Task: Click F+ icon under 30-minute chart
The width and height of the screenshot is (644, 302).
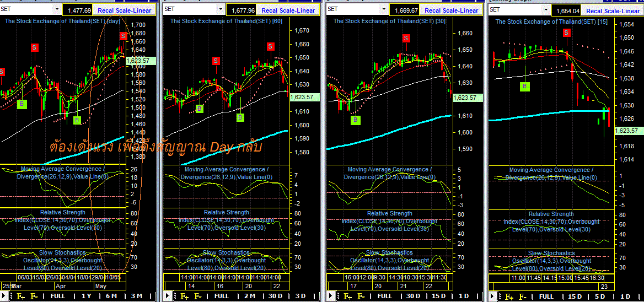Action: click(348, 296)
